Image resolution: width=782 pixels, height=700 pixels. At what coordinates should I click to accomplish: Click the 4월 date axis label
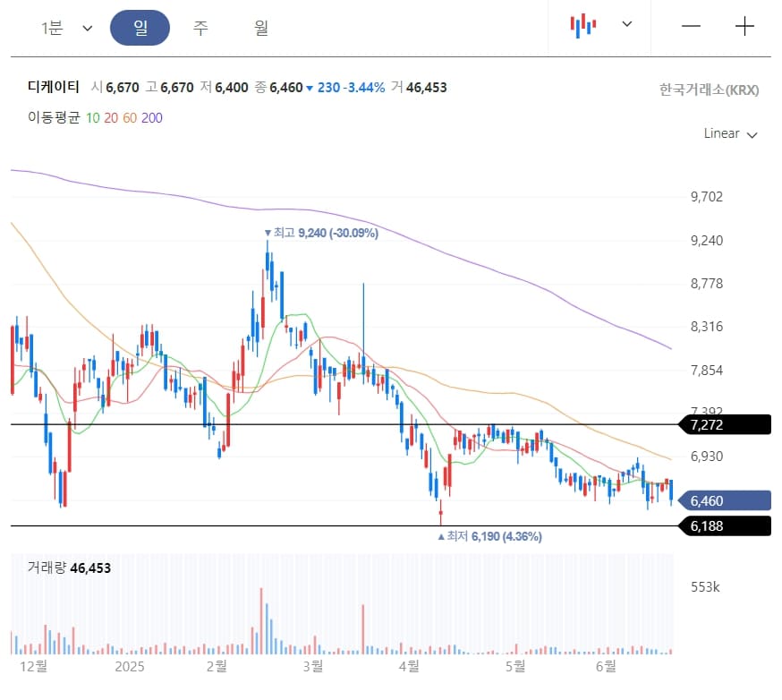(409, 666)
